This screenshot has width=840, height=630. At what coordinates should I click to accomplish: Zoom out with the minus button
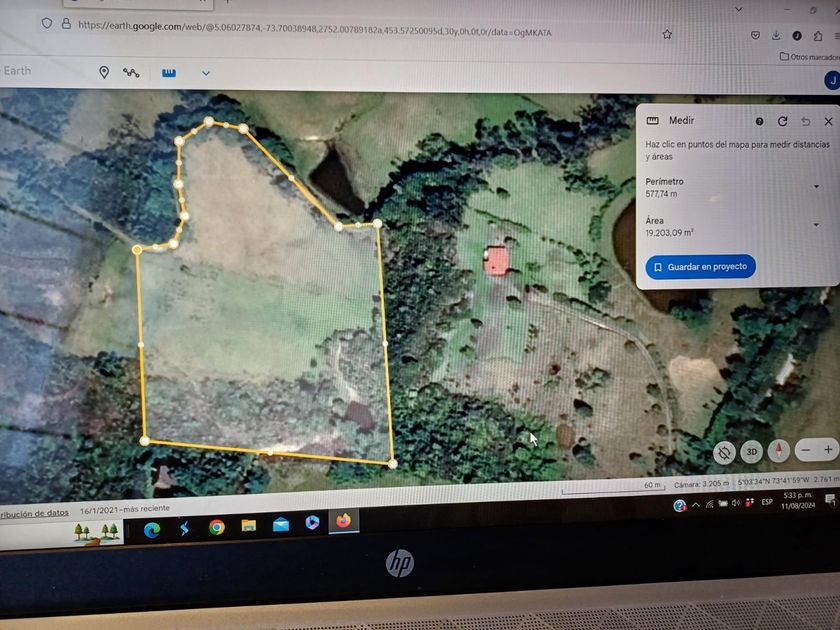click(806, 451)
